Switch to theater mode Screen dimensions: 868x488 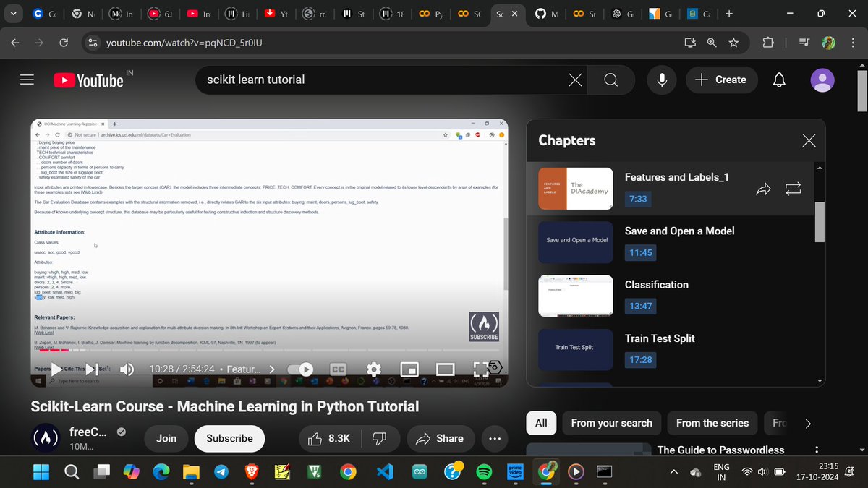[445, 369]
